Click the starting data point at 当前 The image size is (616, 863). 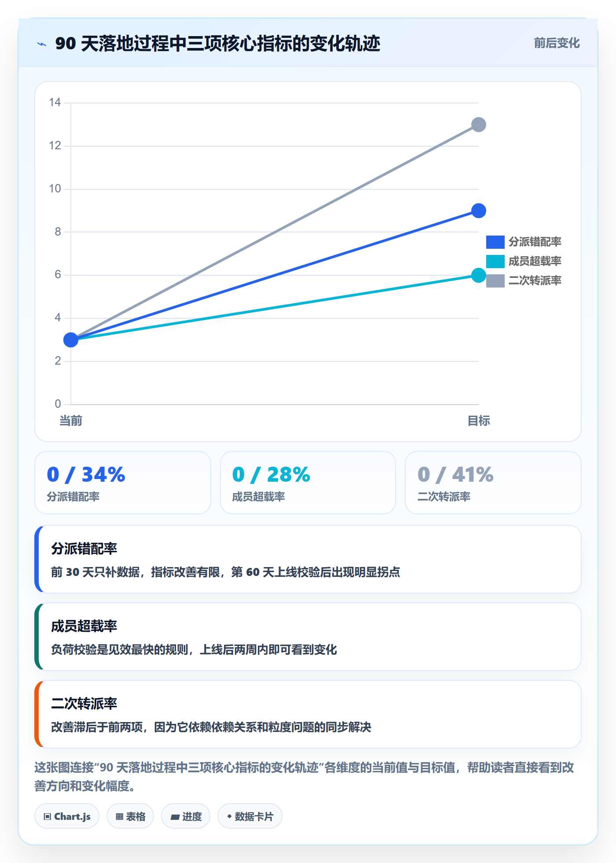[x=71, y=340]
